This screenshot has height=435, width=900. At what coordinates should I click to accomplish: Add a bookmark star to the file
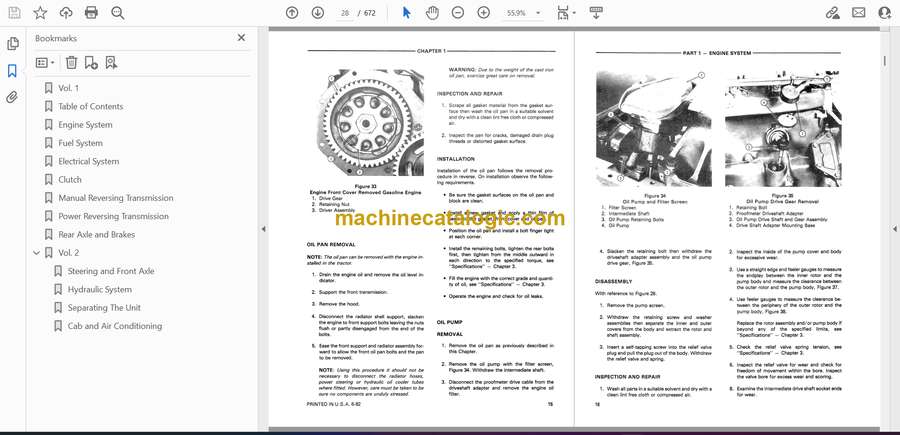(x=40, y=13)
